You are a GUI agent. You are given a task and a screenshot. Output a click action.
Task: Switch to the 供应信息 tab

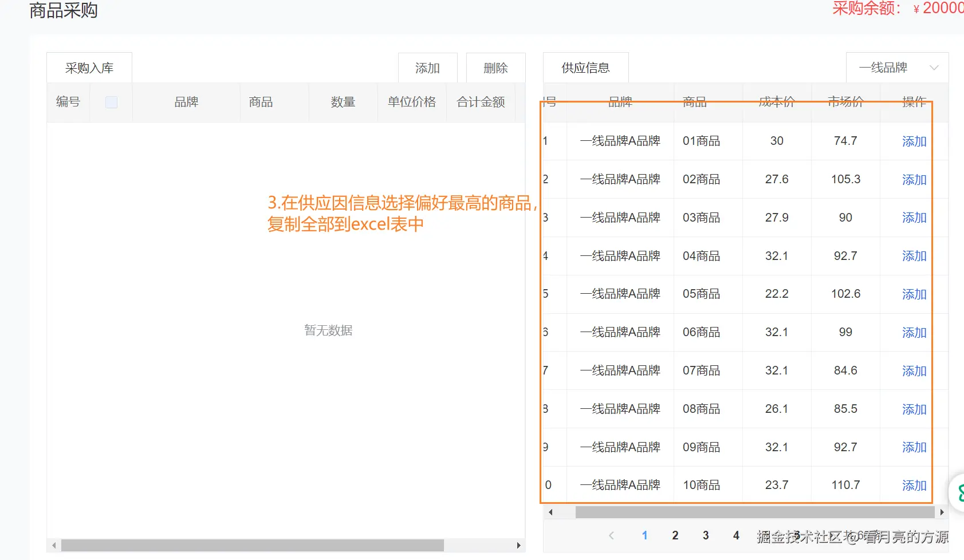[585, 68]
